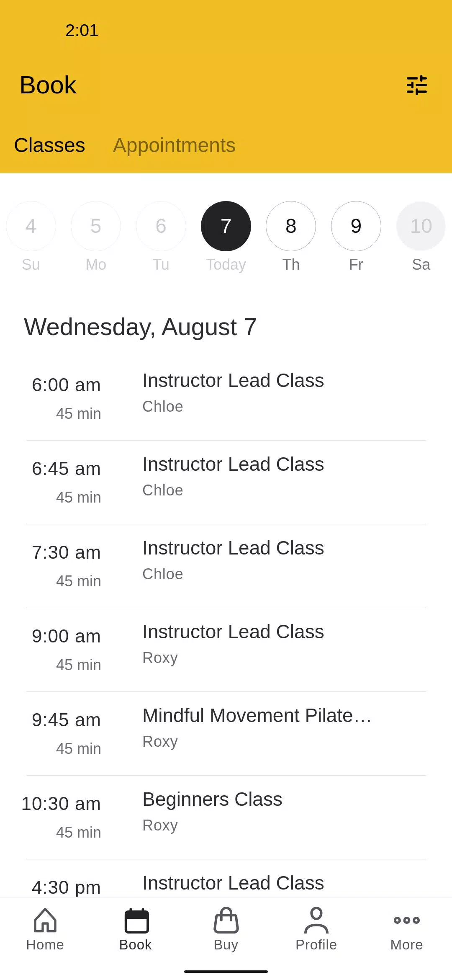Tap the Book calendar icon
This screenshot has height=980, width=452.
(136, 921)
